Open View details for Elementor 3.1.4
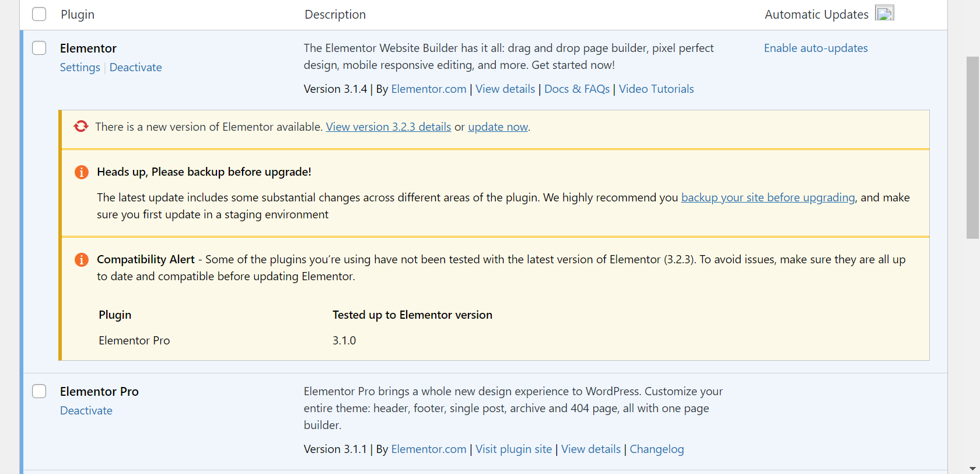The height and width of the screenshot is (474, 980). click(505, 89)
